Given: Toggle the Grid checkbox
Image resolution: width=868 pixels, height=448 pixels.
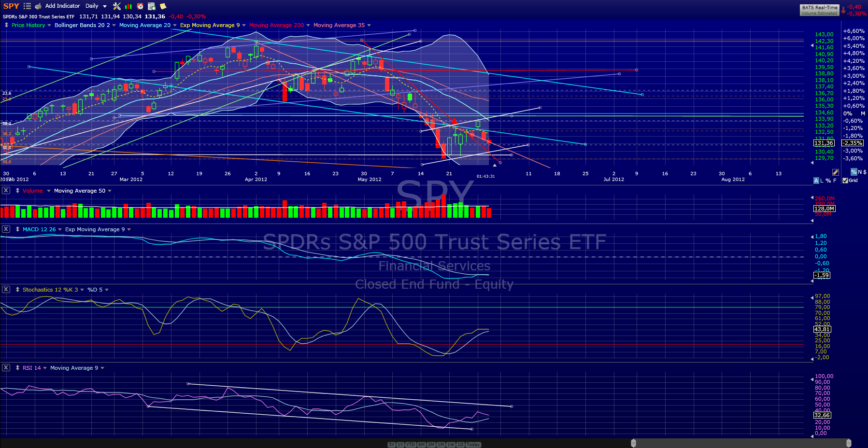Looking at the screenshot, I should tap(845, 181).
